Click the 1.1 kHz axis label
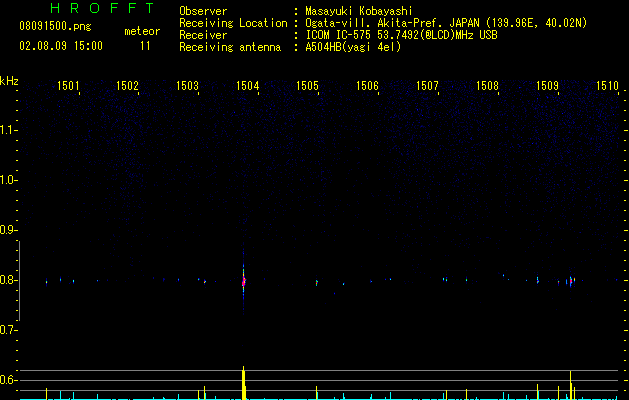Viewport: 629px width, 400px height. coord(9,130)
